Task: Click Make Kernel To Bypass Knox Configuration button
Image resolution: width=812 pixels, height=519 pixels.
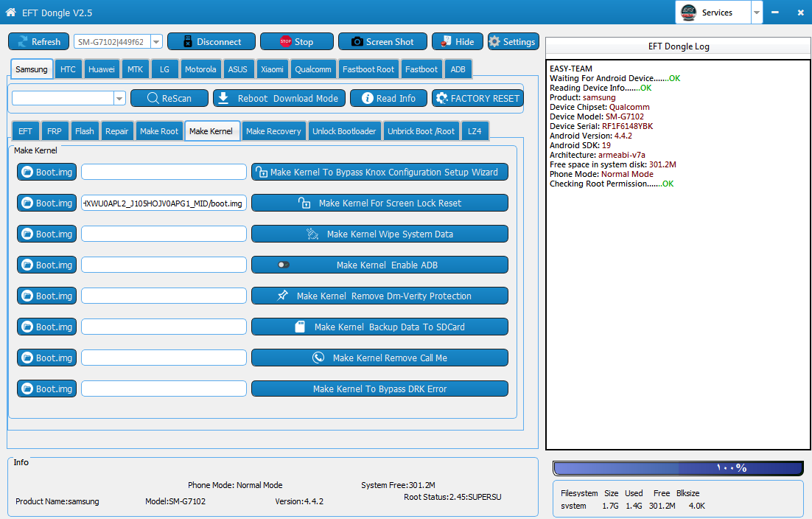Action: coord(379,172)
